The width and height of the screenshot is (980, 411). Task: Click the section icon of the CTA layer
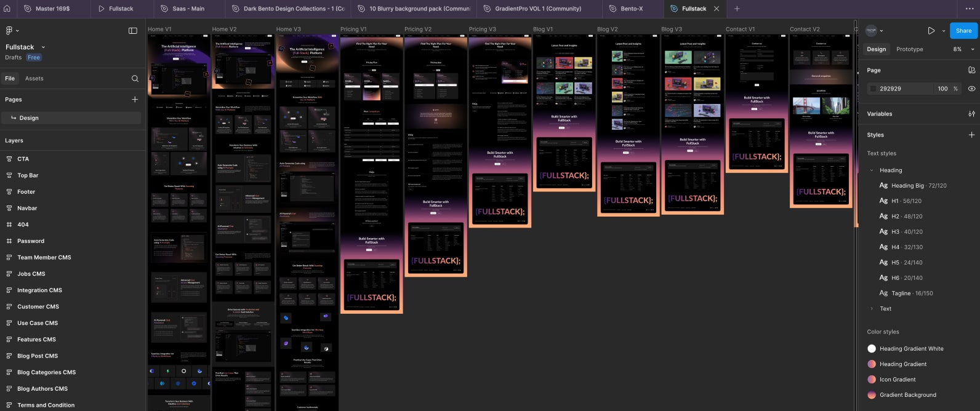9,159
